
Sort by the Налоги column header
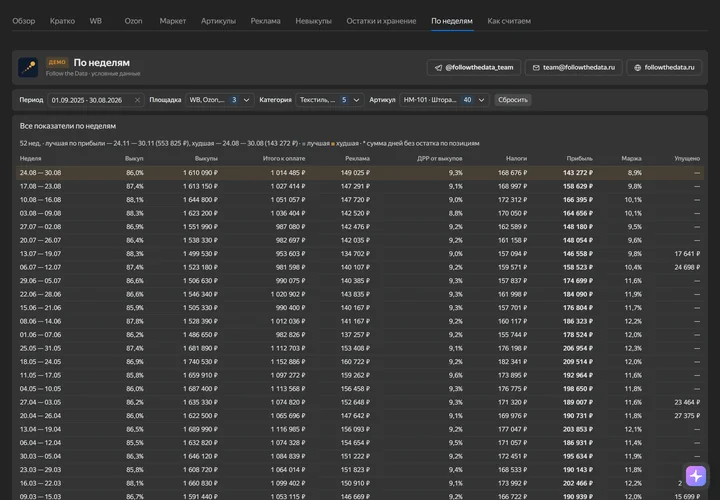pos(516,158)
